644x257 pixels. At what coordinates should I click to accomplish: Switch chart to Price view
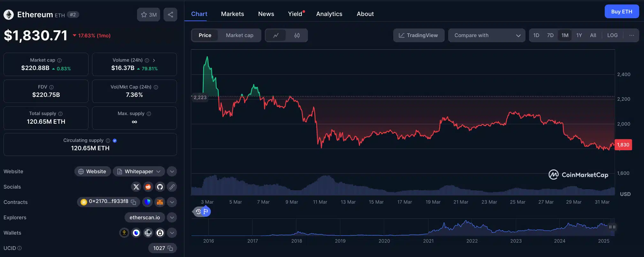point(205,35)
